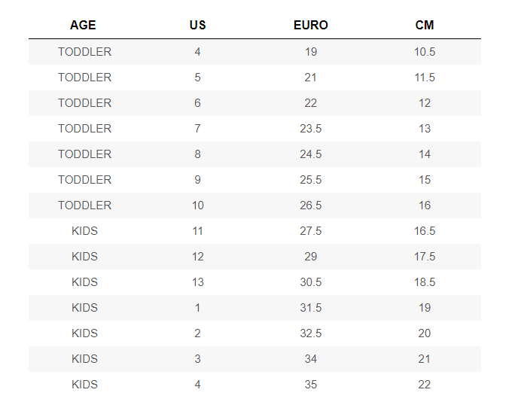Click the CM value 18.5
The image size is (509, 420).
click(425, 282)
